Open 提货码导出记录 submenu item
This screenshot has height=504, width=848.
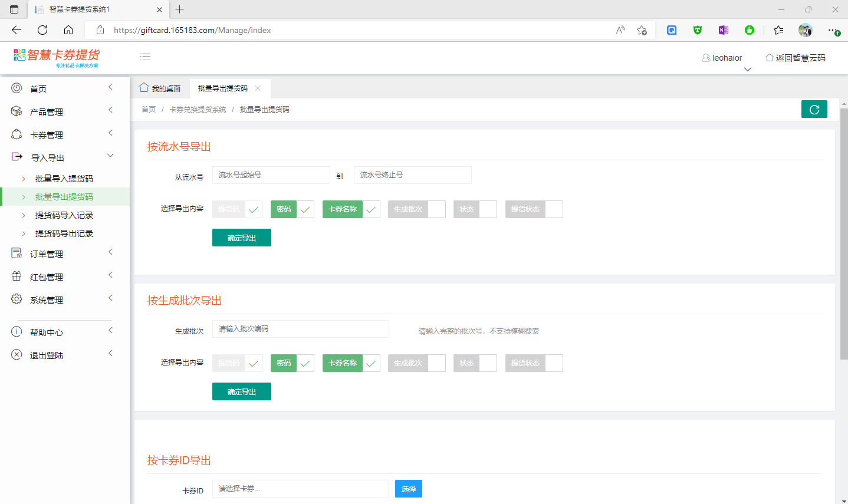[x=64, y=233]
